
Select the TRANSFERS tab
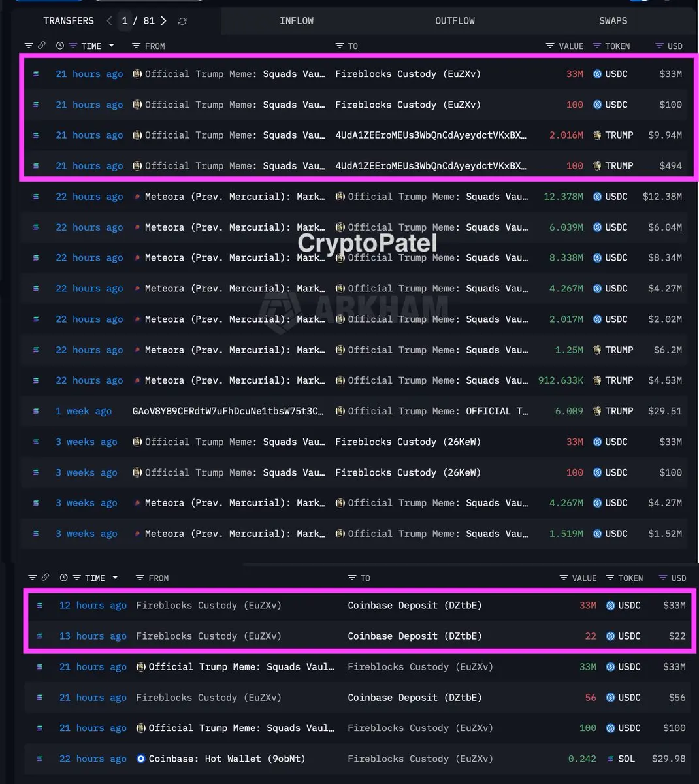(69, 20)
